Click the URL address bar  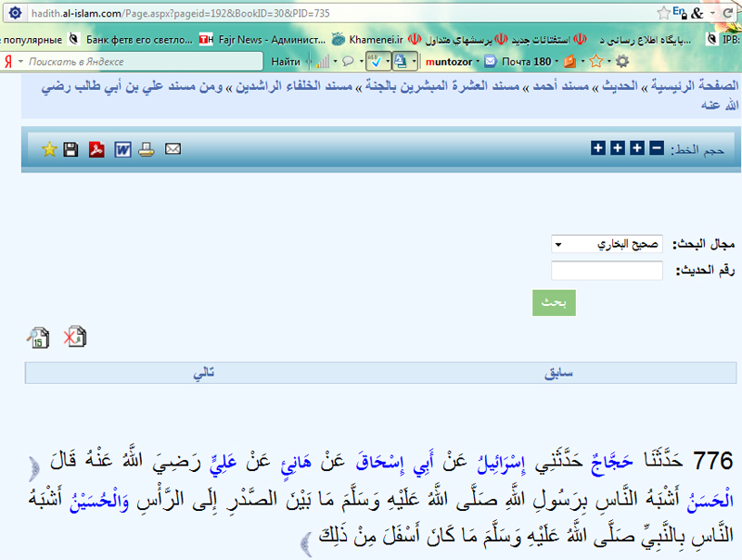click(x=340, y=13)
